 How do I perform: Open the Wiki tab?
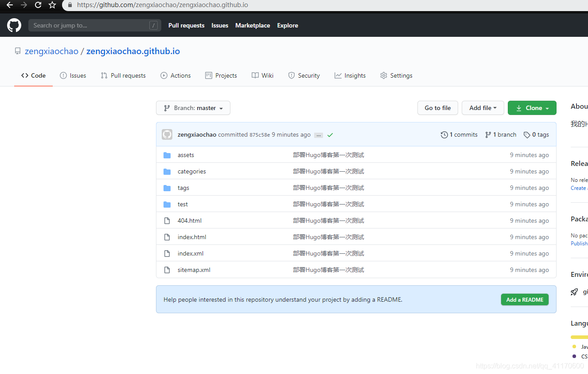(x=262, y=75)
